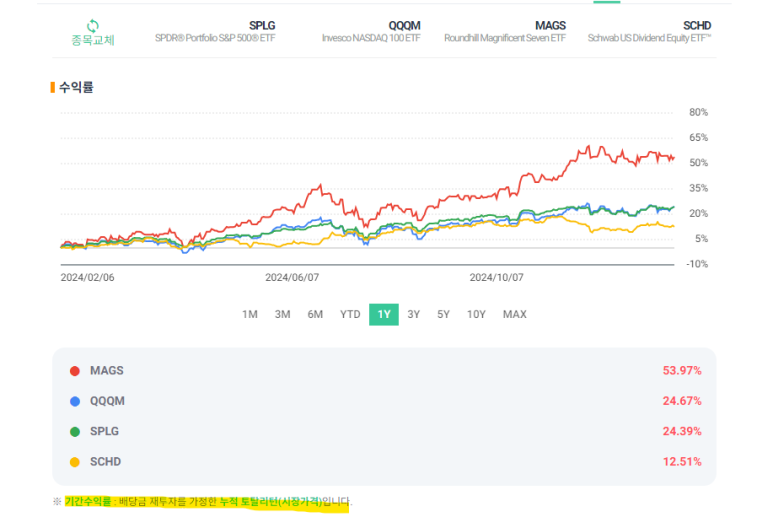
Task: Switch chart range to 5Y
Action: click(443, 315)
